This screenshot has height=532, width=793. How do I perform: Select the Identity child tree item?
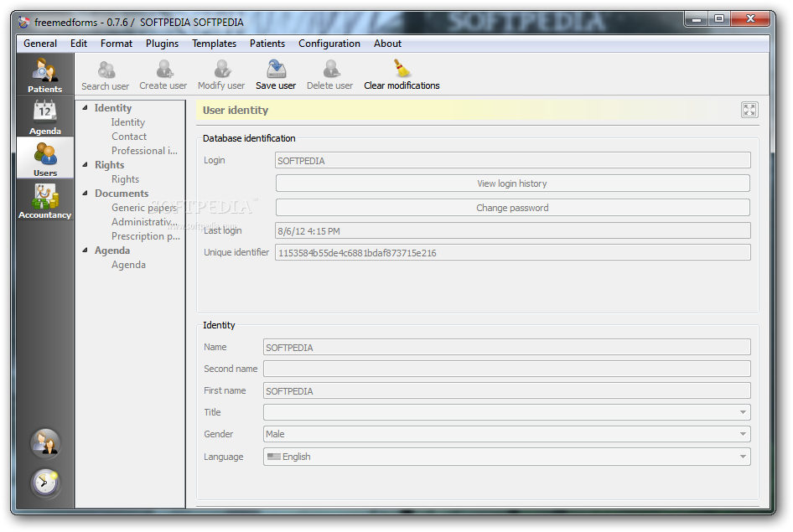(x=128, y=122)
